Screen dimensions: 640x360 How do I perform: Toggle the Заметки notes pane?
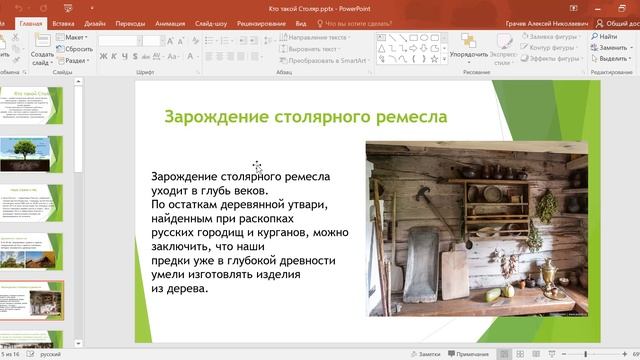pos(425,354)
